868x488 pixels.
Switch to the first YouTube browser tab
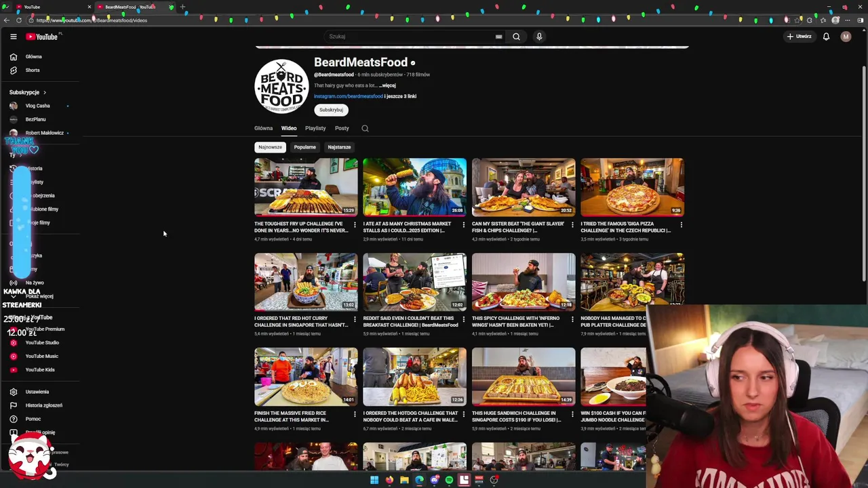point(53,7)
